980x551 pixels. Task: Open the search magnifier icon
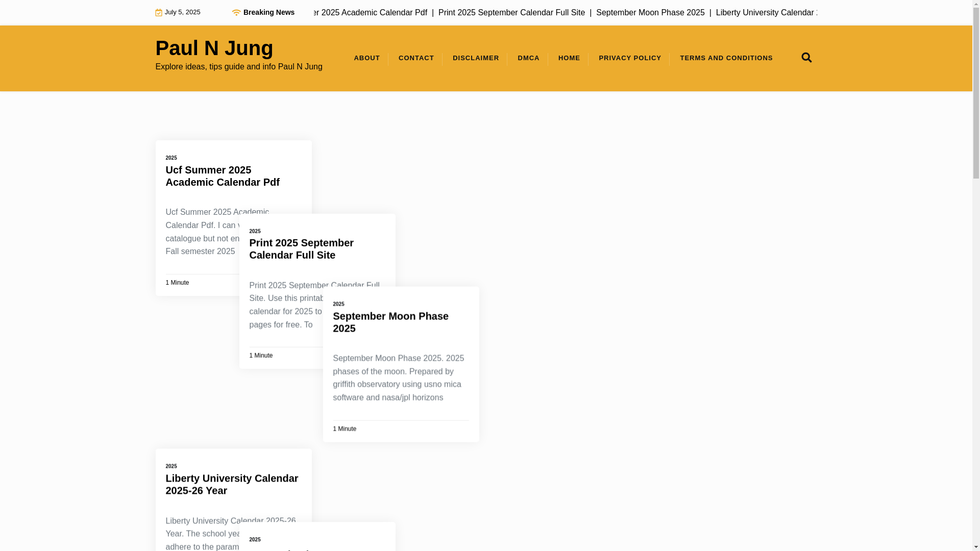[806, 58]
